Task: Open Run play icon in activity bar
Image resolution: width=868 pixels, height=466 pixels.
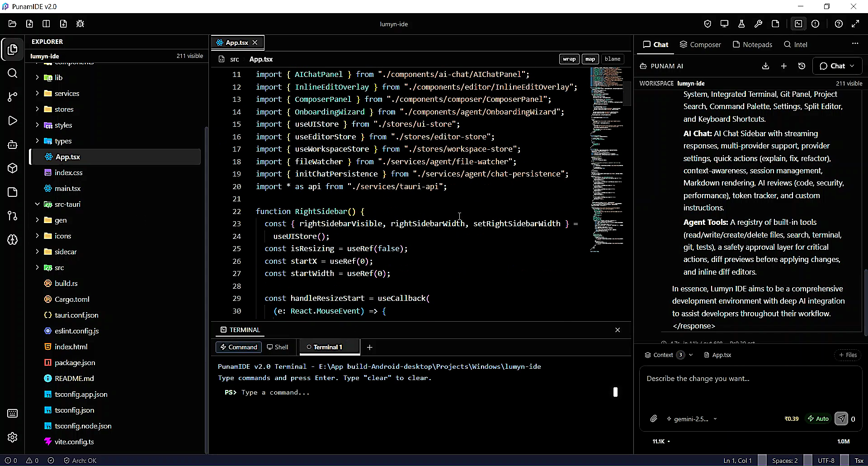Action: click(x=13, y=121)
